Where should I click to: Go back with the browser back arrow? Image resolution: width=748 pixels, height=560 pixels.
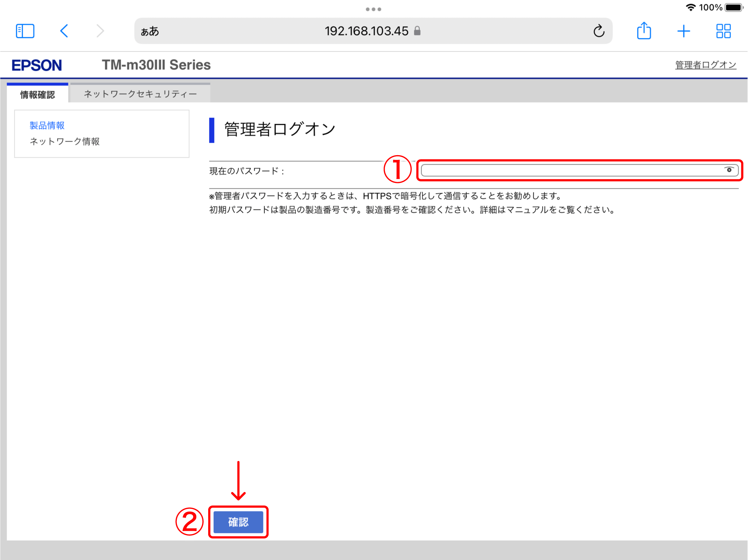tap(64, 31)
